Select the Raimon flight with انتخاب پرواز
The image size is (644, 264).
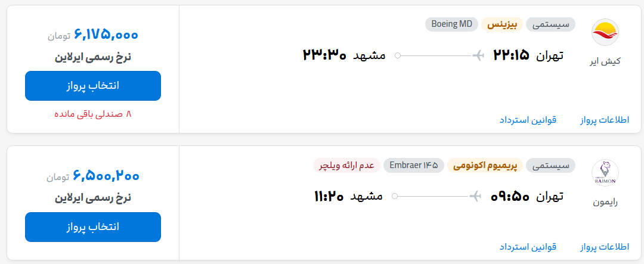pos(93,227)
